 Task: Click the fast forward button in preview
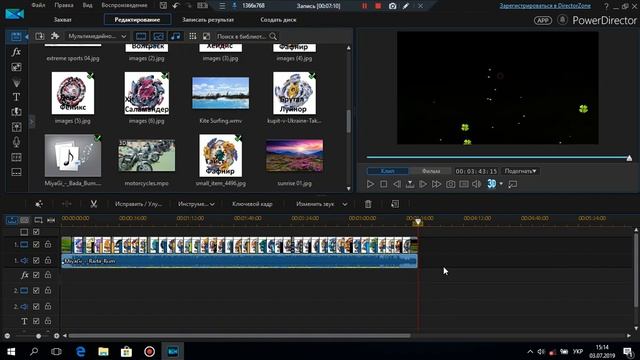click(436, 184)
